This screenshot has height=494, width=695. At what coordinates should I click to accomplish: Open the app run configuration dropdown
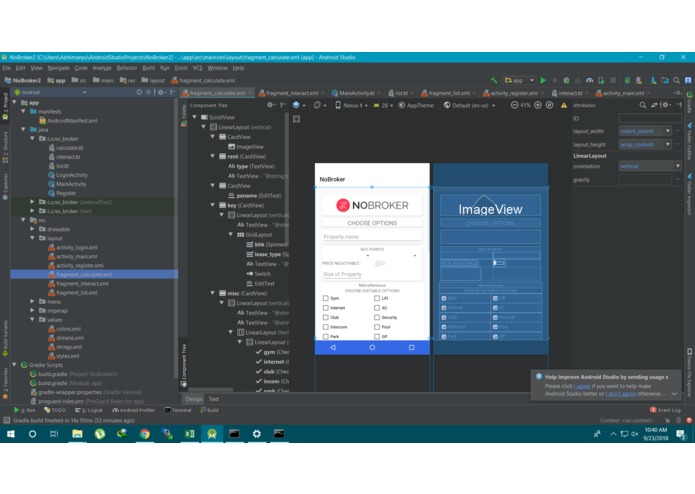[519, 80]
